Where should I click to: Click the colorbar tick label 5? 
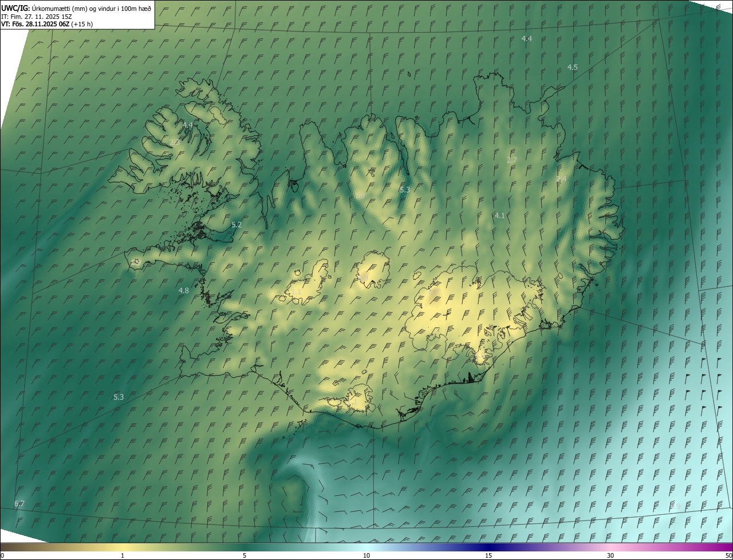pos(245,555)
